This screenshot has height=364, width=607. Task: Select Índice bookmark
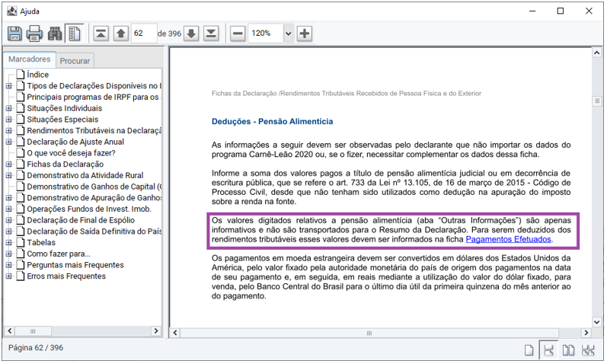pyautogui.click(x=37, y=75)
